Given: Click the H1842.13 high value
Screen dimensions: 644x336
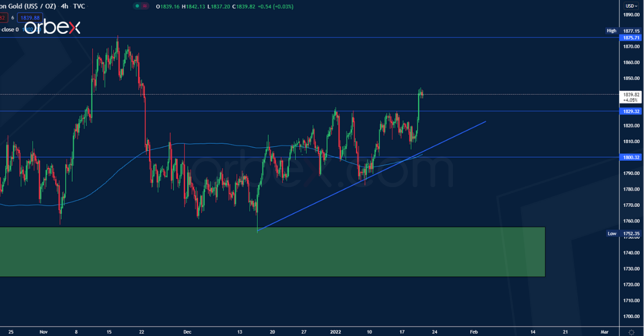Looking at the screenshot, I should click(192, 6).
